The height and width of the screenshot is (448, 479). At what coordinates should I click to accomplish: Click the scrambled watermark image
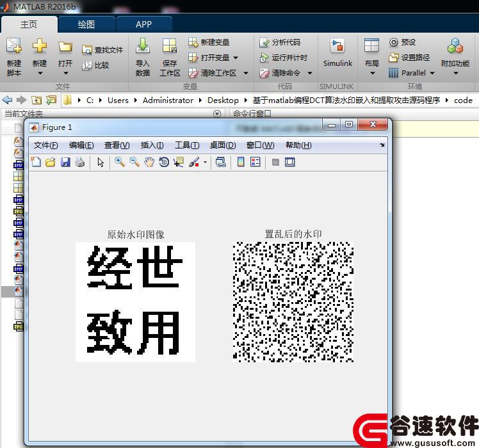pos(293,301)
